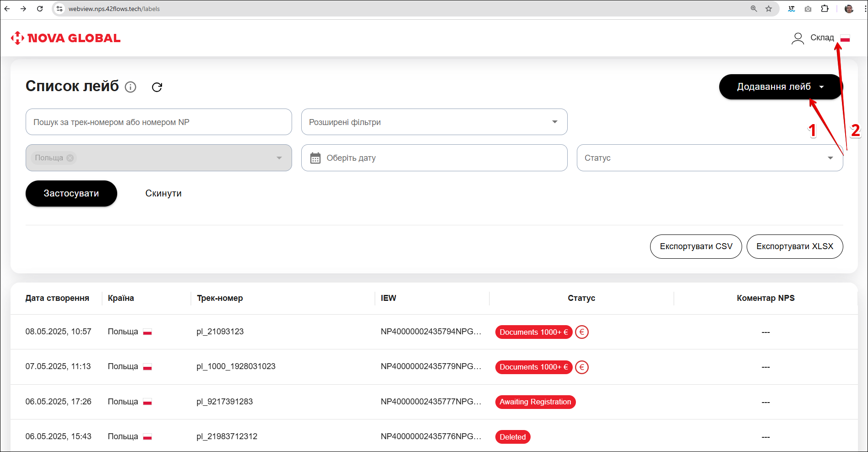
Task: Click Скинути to reset filters
Action: point(163,193)
